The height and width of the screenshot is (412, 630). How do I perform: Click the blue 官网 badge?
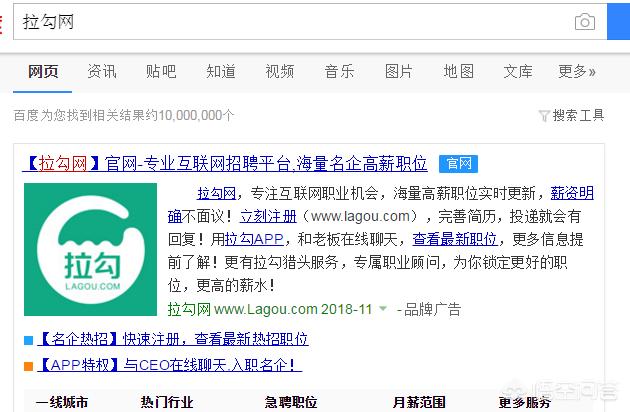(458, 164)
